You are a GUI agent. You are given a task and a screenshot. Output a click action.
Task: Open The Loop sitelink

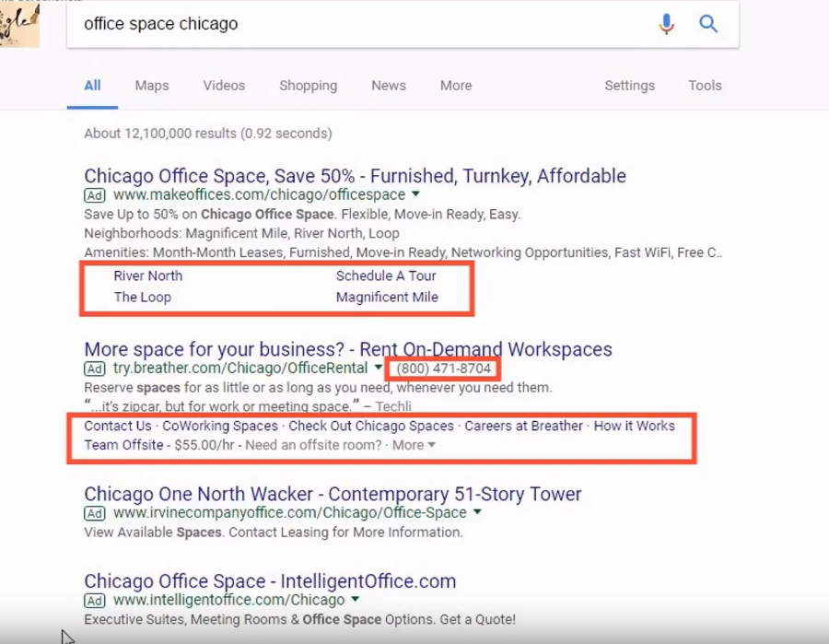[142, 297]
